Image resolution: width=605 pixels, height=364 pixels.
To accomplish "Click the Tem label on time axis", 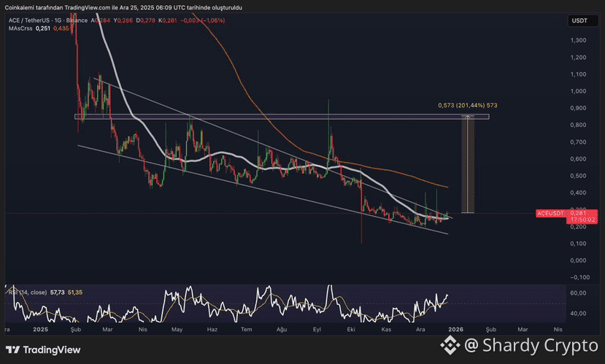I will tap(247, 330).
